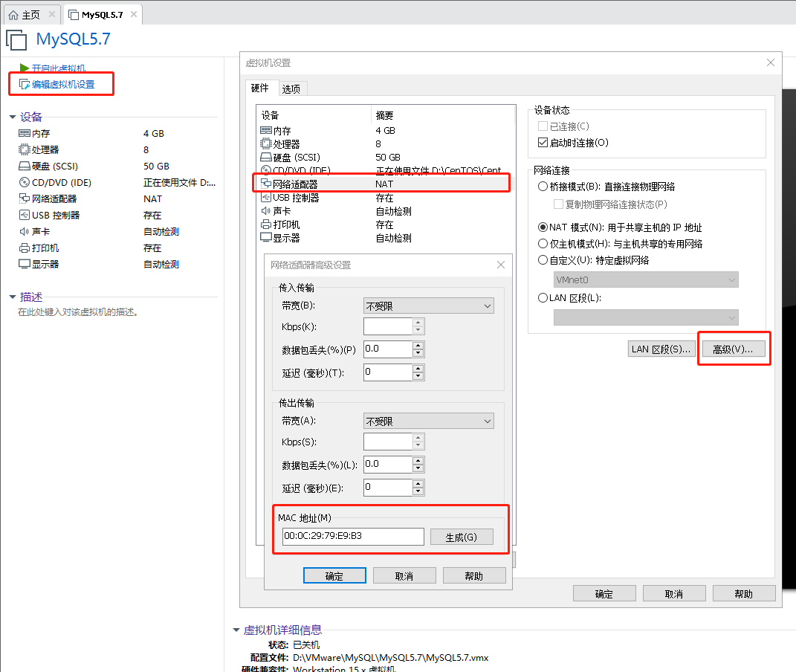Select NAT 模式 radio button
The width and height of the screenshot is (796, 672).
(x=543, y=227)
